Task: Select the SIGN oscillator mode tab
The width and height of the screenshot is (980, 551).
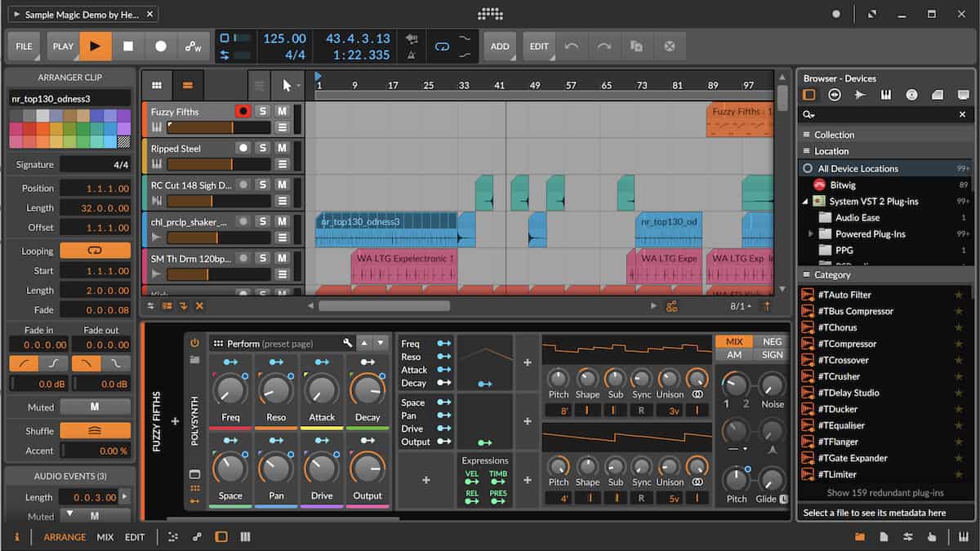Action: 772,355
